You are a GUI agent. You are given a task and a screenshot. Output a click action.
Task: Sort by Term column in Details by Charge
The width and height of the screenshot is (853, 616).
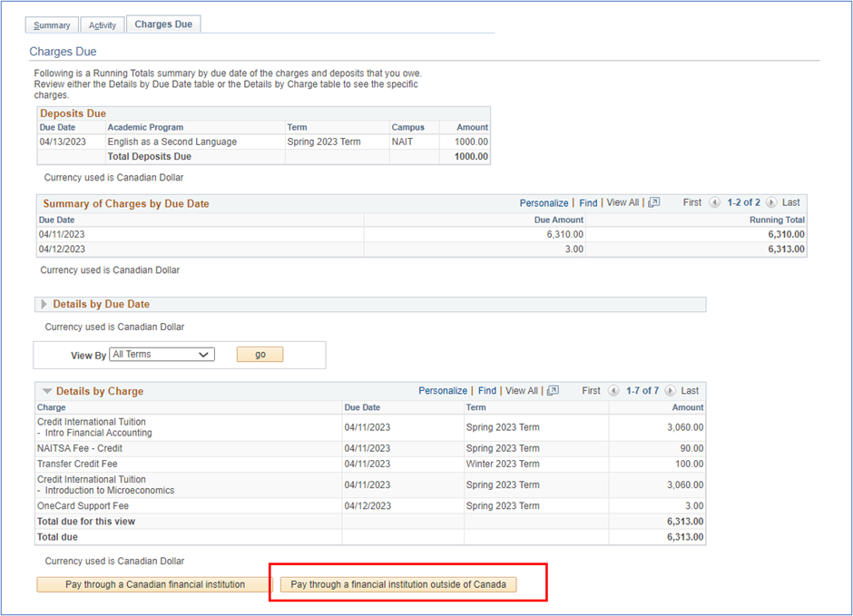(x=476, y=407)
